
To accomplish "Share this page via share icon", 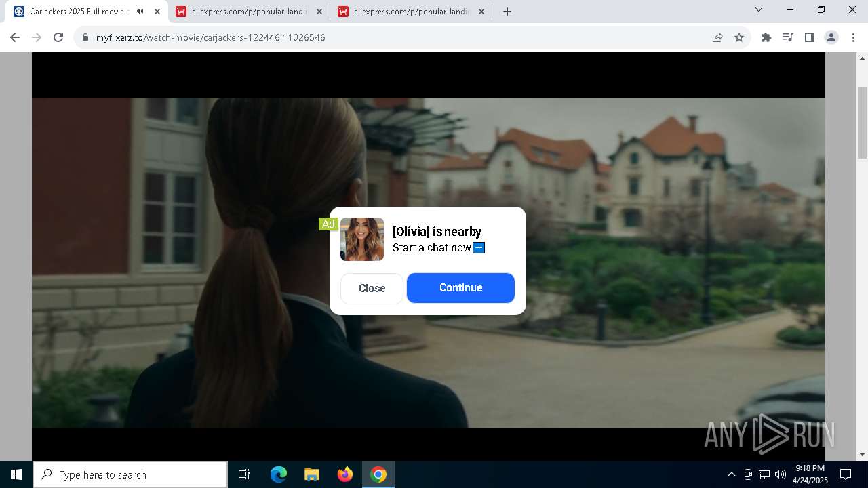I will tap(717, 37).
